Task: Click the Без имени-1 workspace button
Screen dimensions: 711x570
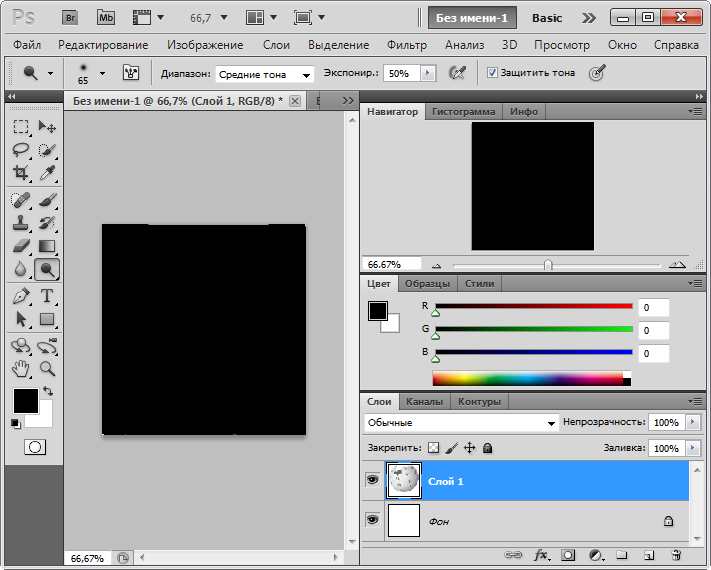Action: (x=472, y=18)
